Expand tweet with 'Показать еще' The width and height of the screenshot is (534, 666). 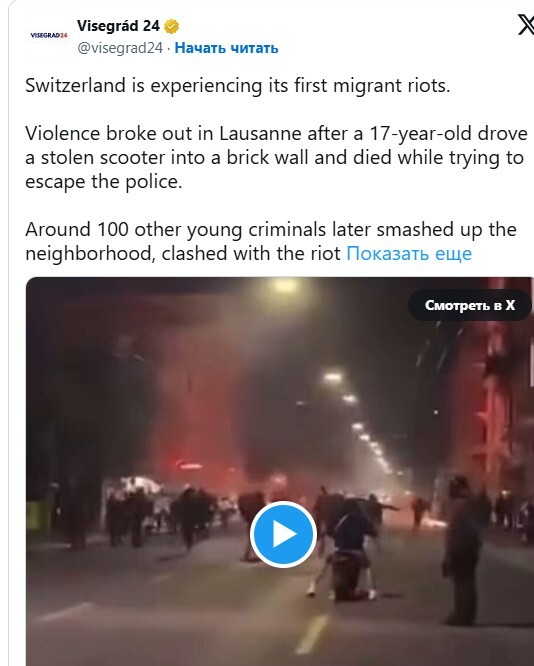pos(409,254)
